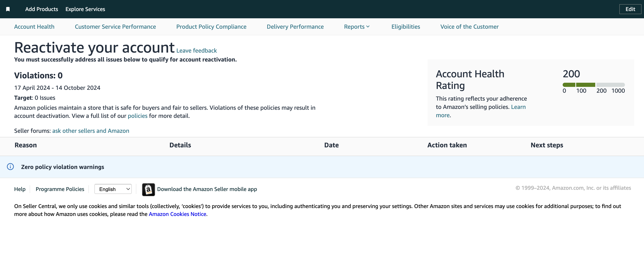Click the 17 April 2024 - 14 October 2024 date range

pos(57,88)
